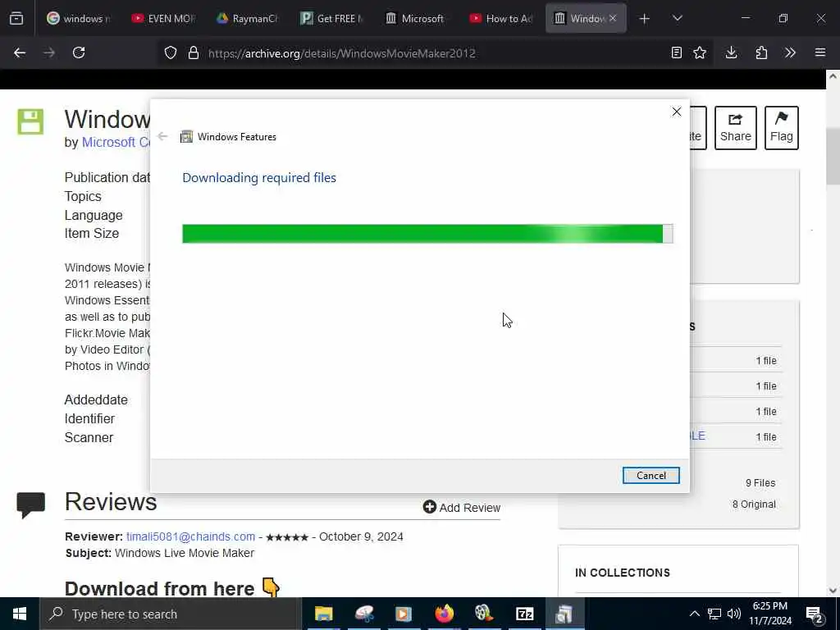The image size is (840, 630).
Task: Click 'Download from here' heading
Action: tap(160, 588)
